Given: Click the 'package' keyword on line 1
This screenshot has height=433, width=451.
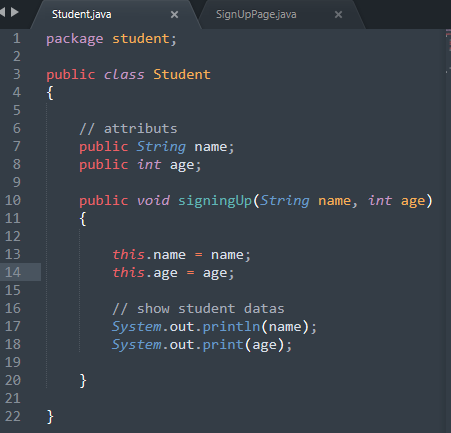Looking at the screenshot, I should pos(75,39).
